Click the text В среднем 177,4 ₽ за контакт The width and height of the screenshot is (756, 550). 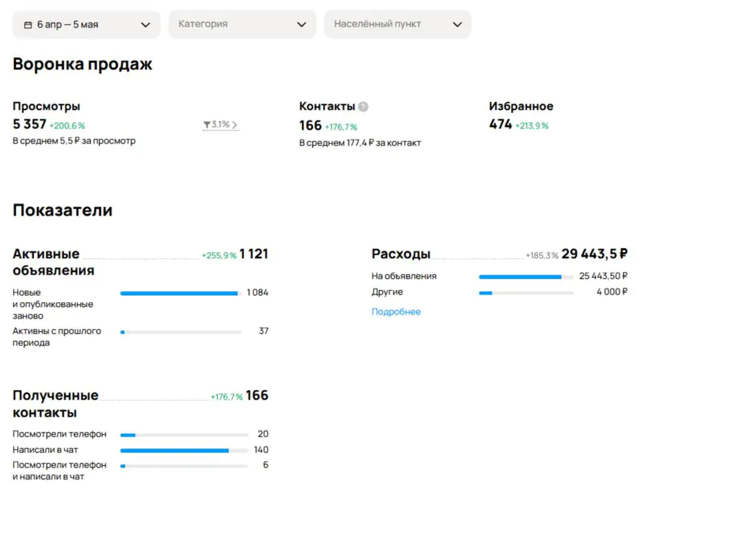[x=360, y=143]
